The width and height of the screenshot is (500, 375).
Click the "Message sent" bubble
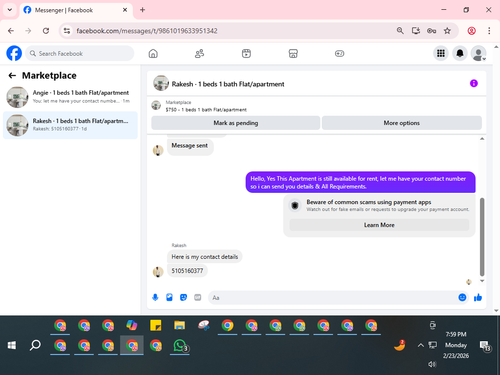189,146
